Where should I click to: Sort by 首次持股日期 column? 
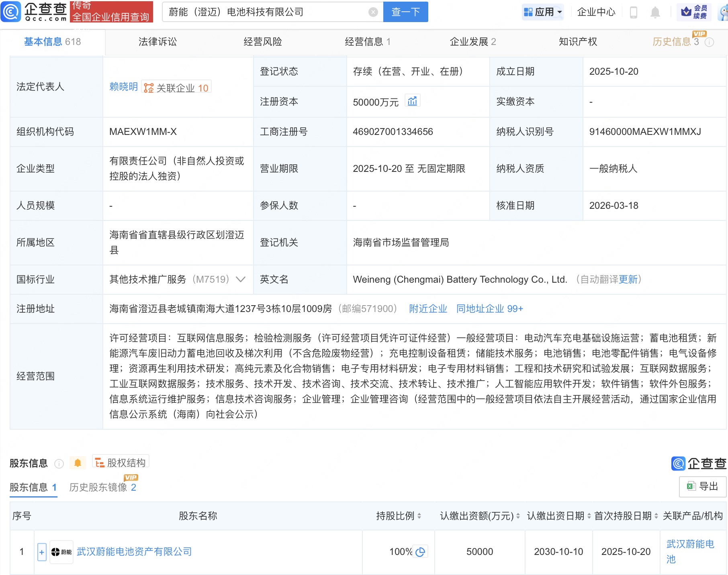pos(656,516)
